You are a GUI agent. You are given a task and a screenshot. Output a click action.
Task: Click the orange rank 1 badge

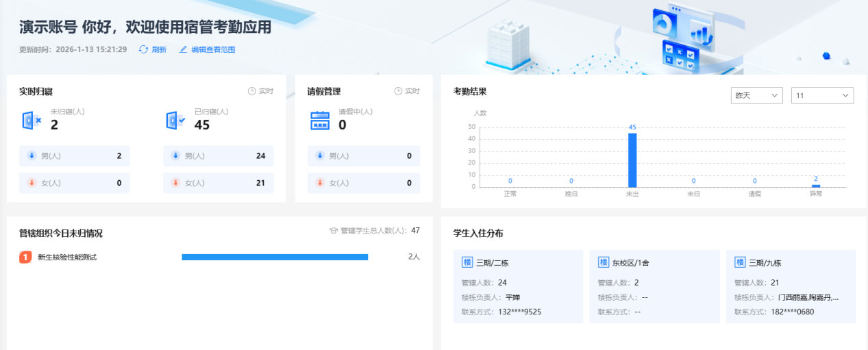25,257
